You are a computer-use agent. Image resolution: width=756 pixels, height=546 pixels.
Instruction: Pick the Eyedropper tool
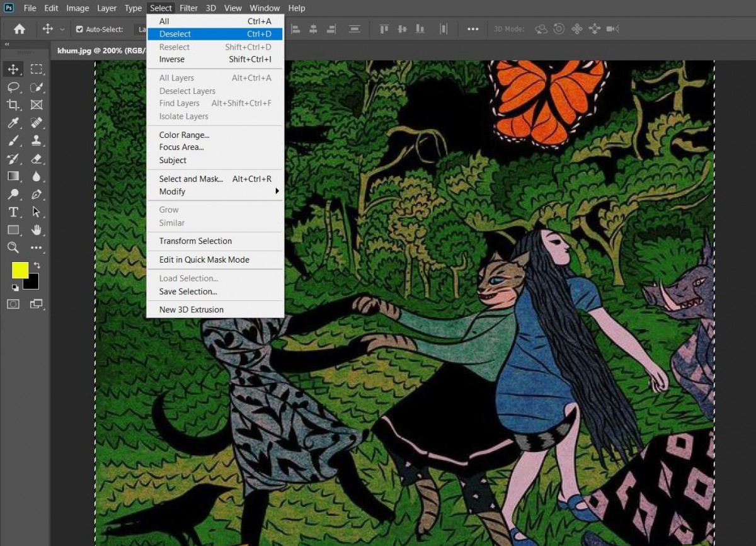[13, 122]
